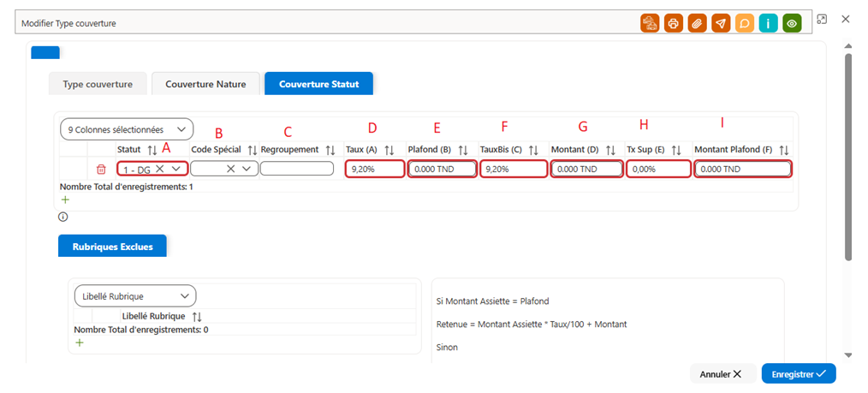Screen dimensions: 868x393
Task: Click the teal information icon
Action: point(769,24)
